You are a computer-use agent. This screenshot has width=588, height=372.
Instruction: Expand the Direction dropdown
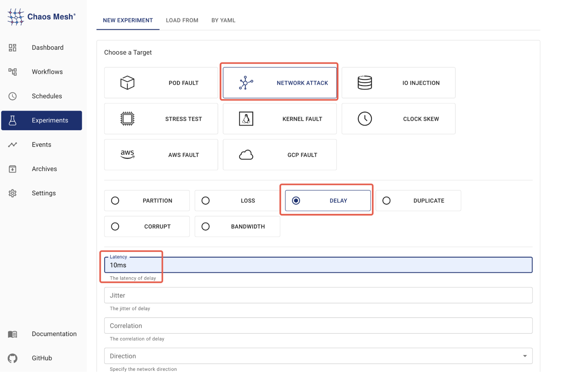pos(523,356)
